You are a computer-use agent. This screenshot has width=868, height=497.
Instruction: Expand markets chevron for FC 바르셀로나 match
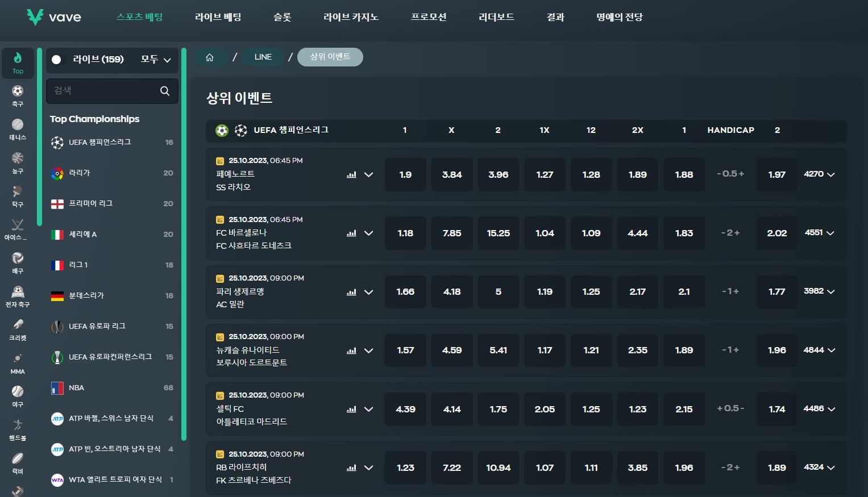pos(368,233)
